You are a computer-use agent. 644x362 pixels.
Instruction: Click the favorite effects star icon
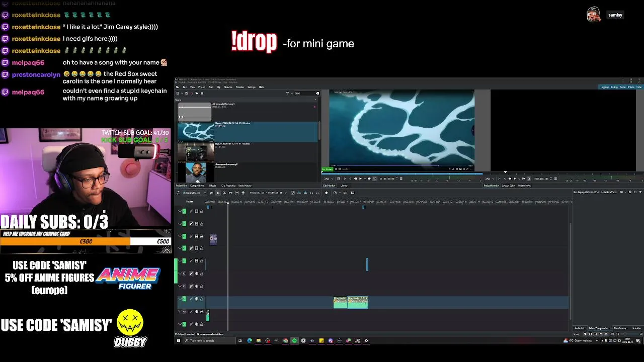(327, 193)
